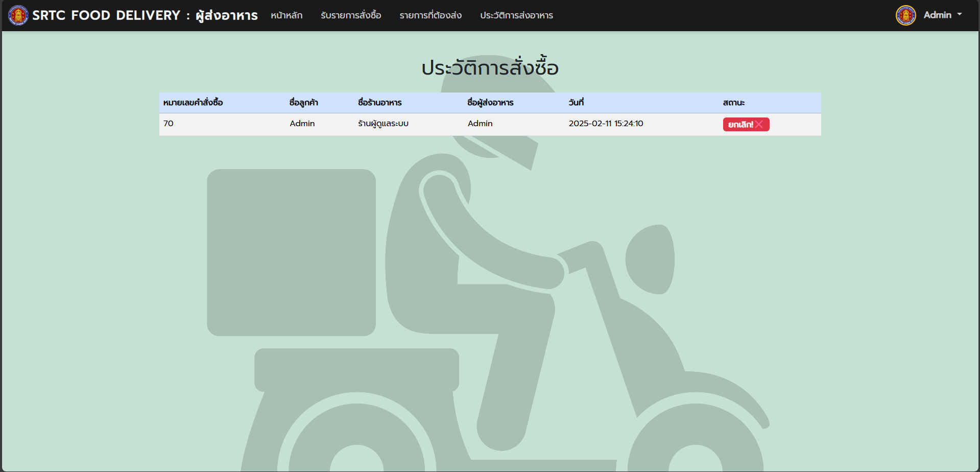Select รายการที่ต้องส่ง from the navbar
This screenshot has height=472, width=980.
431,15
